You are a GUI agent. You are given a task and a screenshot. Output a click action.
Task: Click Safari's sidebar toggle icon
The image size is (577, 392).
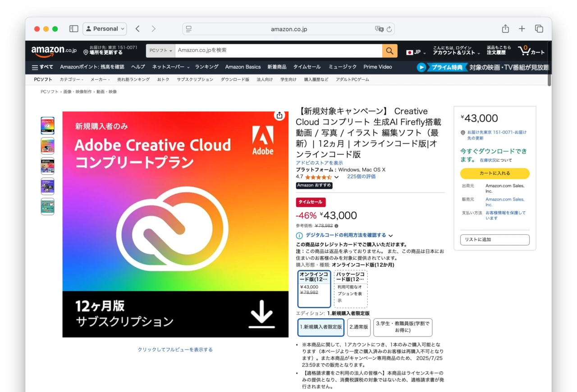pos(73,29)
